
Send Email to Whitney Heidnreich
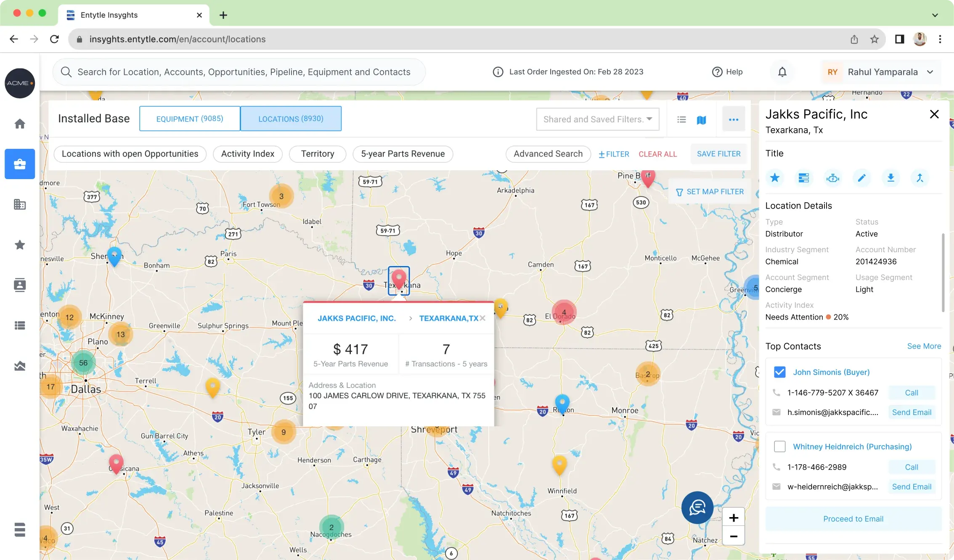(x=912, y=487)
